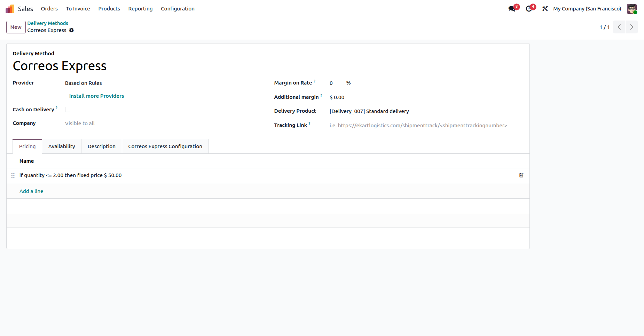Open the activities clock icon
Viewport: 644px width, 336px height.
click(529, 9)
